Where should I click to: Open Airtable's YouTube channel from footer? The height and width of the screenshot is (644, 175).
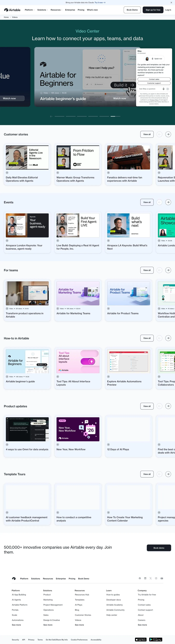coord(162,578)
